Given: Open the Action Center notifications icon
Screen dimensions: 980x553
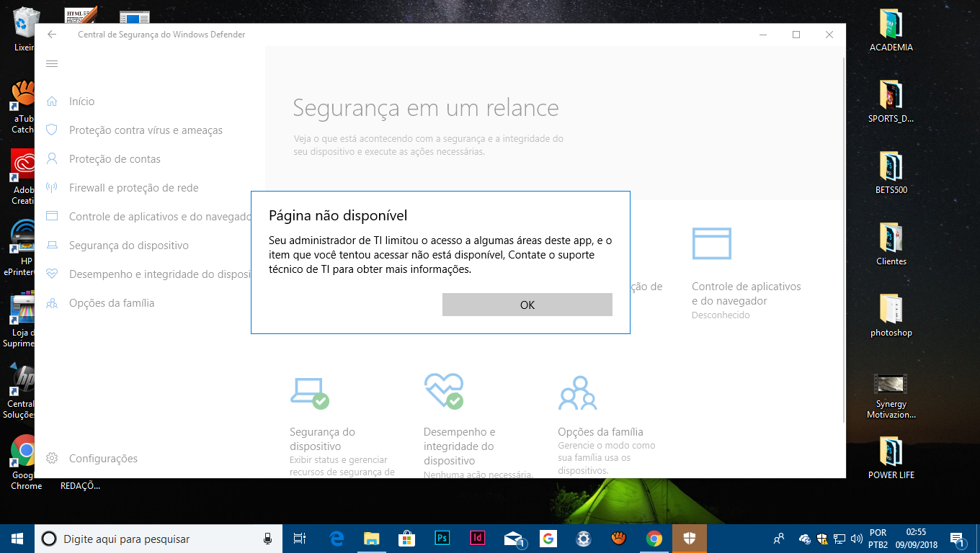Looking at the screenshot, I should point(958,539).
